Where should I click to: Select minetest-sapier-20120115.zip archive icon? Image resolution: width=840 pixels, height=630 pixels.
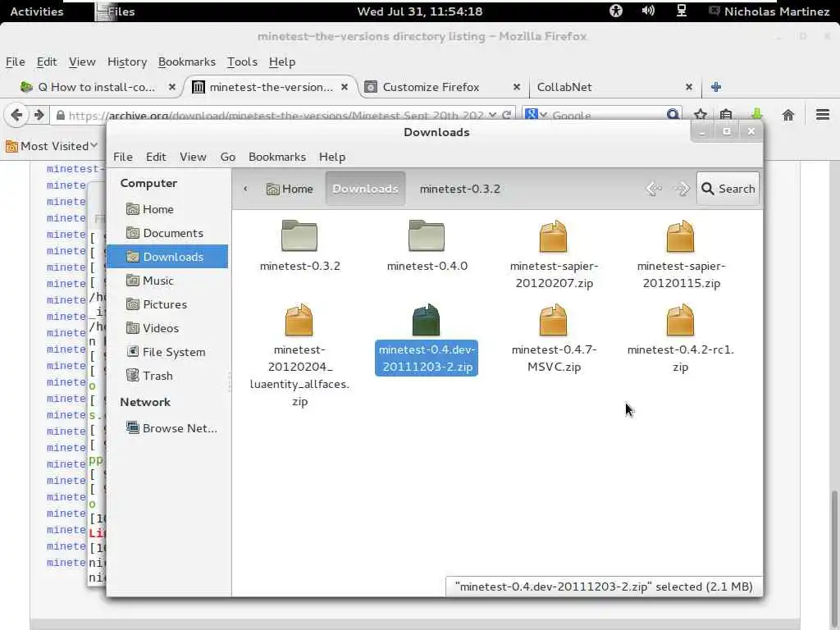point(680,235)
